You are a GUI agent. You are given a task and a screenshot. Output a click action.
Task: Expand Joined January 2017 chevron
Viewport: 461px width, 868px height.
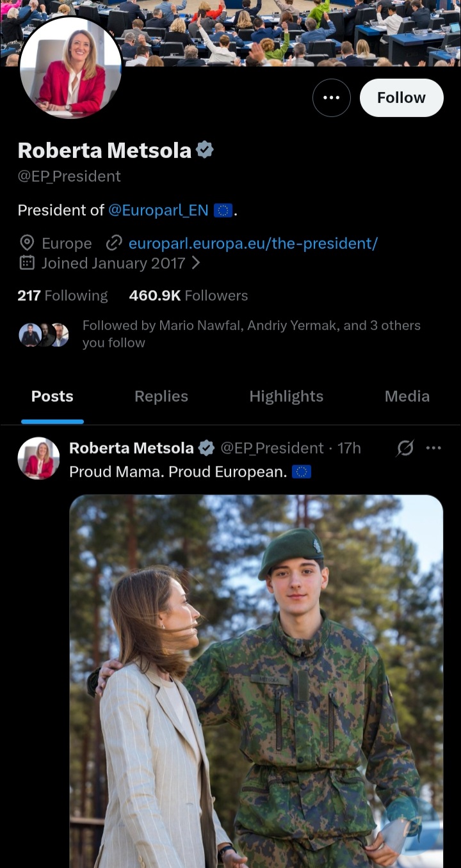click(196, 263)
